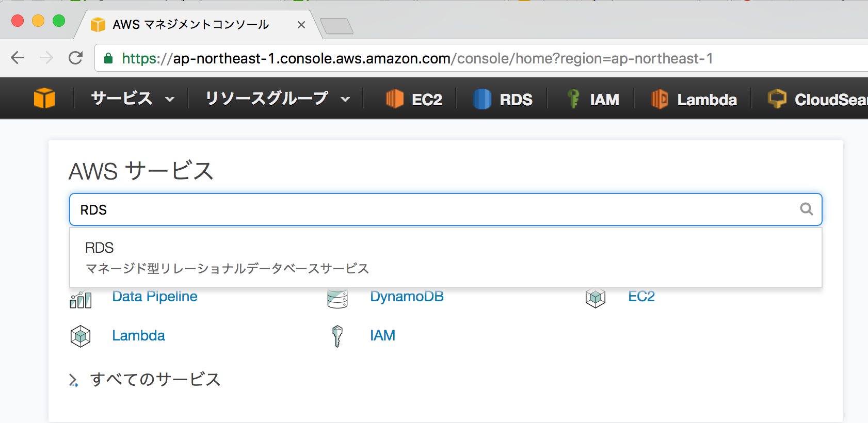
Task: Open the リソースグループ dropdown menu
Action: pos(278,98)
